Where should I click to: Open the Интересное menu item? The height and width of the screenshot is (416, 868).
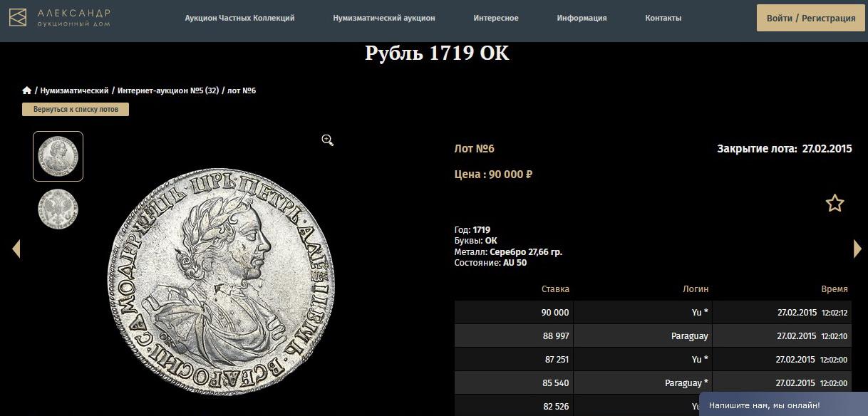[496, 18]
